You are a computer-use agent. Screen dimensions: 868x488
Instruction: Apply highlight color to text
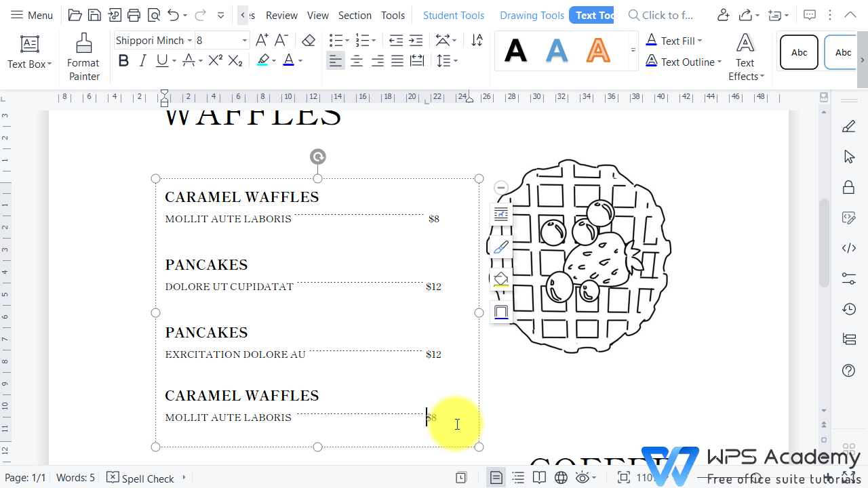pos(264,60)
